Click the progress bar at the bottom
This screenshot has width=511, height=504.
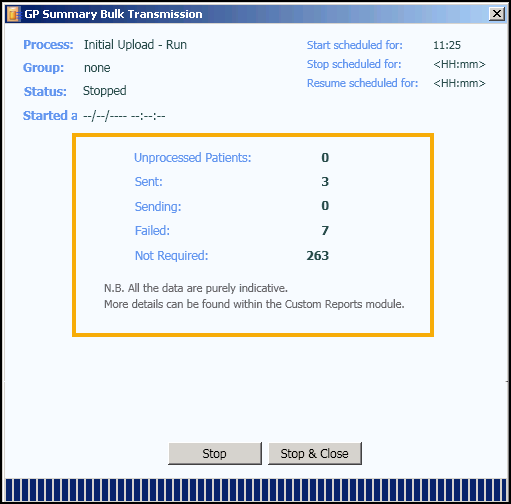pos(256,490)
